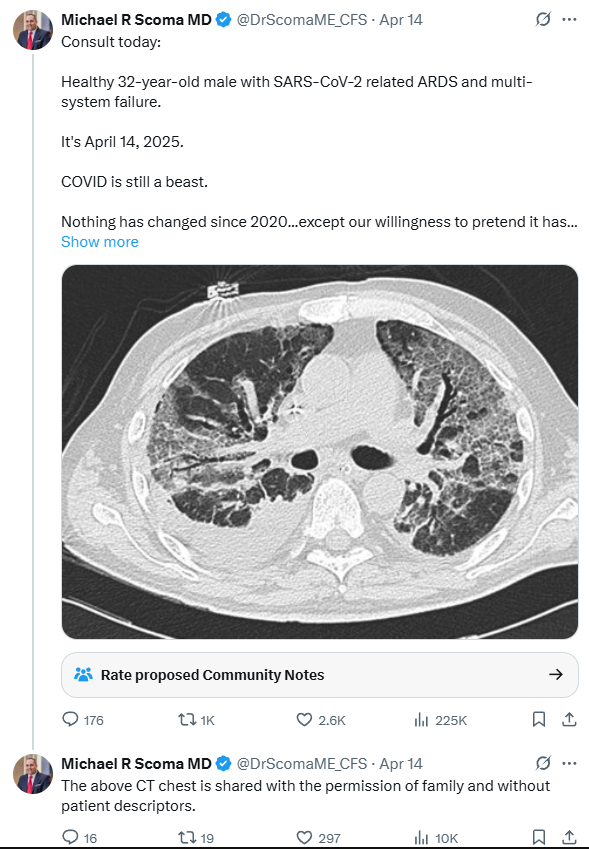
Task: Reply to the first tweet with 176 comments
Action: pos(83,720)
